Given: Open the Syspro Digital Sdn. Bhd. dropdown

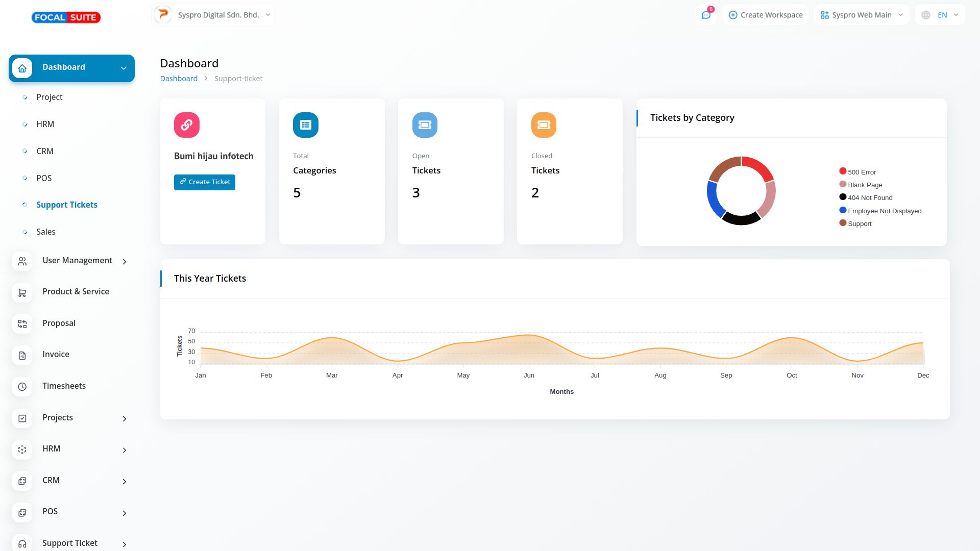Looking at the screenshot, I should (x=213, y=15).
